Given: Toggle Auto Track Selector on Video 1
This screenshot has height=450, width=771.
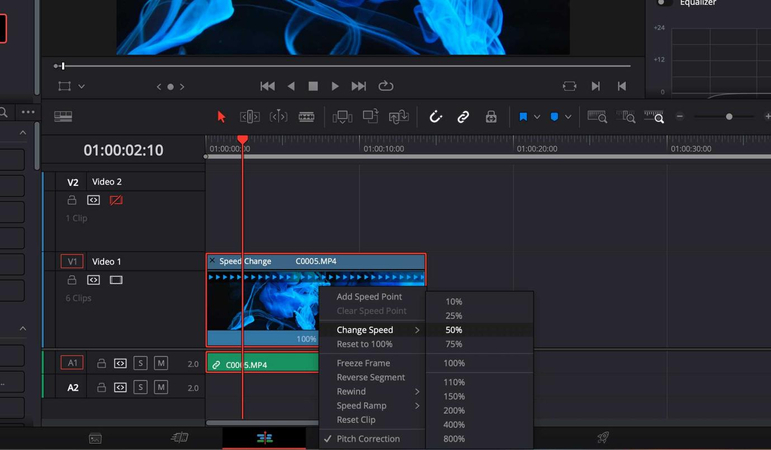Looking at the screenshot, I should pos(93,280).
